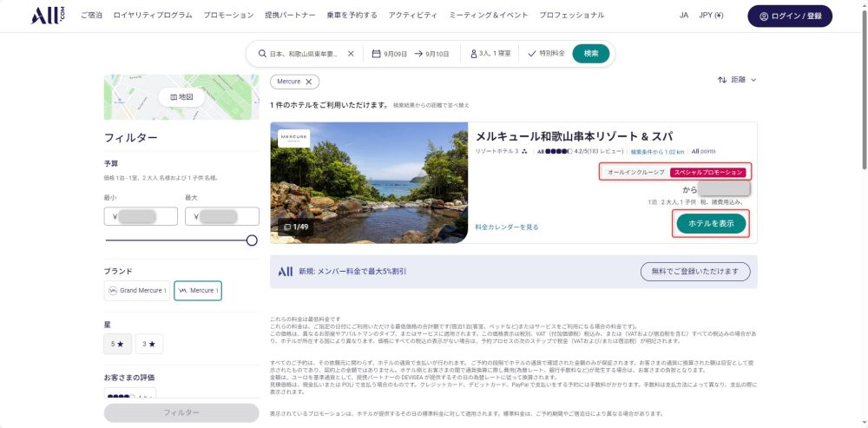Click the Mercure brand logo on hotel photo
This screenshot has width=868, height=428.
293,138
